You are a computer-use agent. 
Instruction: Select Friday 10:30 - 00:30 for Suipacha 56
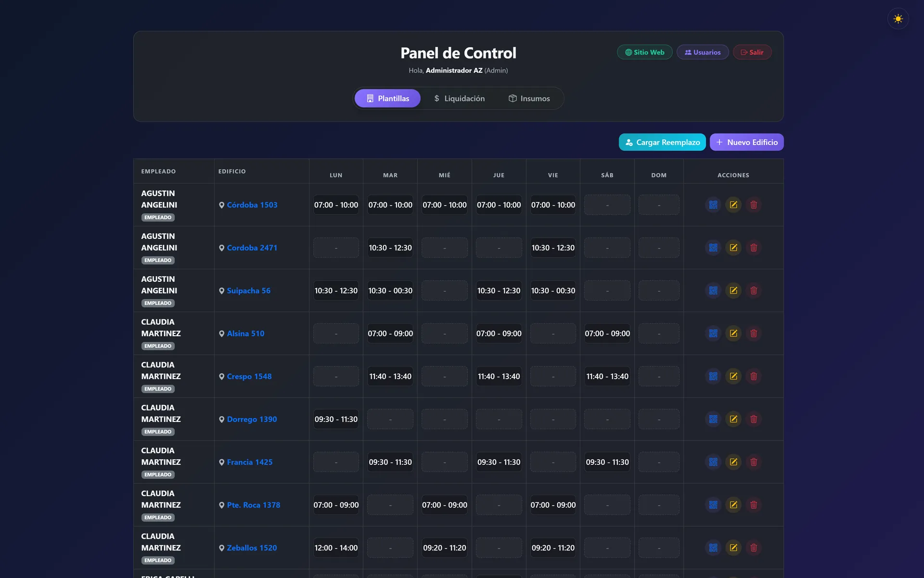[553, 290]
